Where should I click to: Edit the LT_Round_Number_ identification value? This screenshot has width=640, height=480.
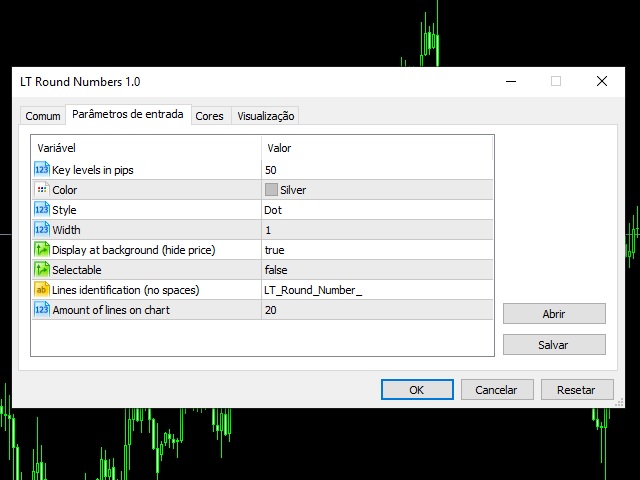tap(377, 290)
